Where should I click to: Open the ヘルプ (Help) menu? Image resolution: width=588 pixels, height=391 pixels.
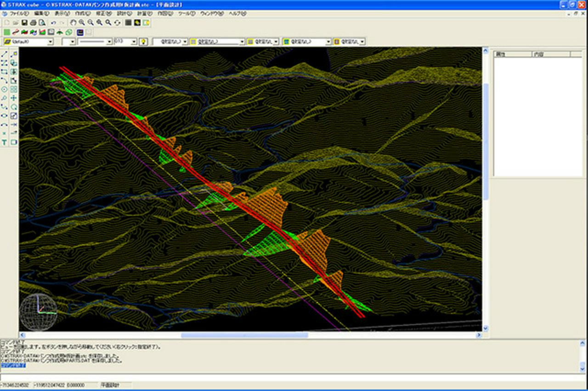237,14
